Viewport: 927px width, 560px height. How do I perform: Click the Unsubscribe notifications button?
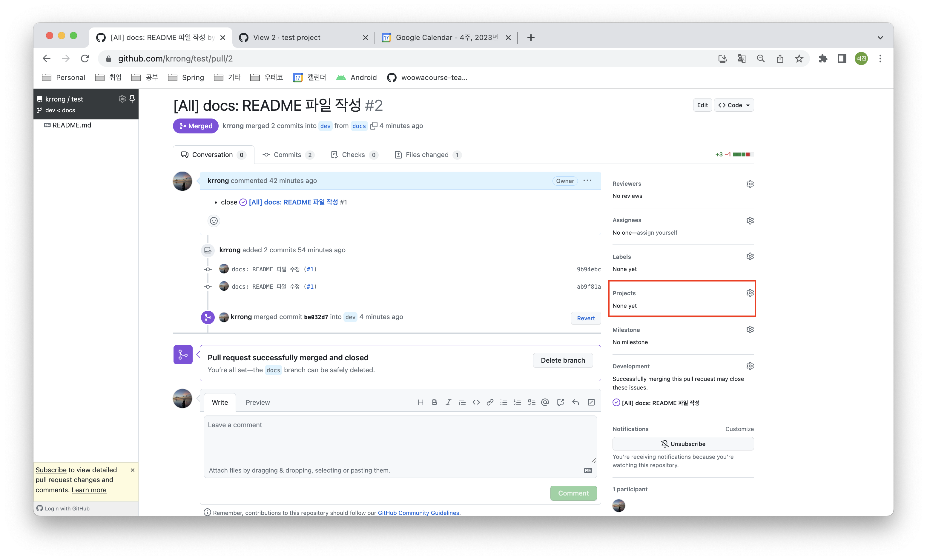(683, 444)
